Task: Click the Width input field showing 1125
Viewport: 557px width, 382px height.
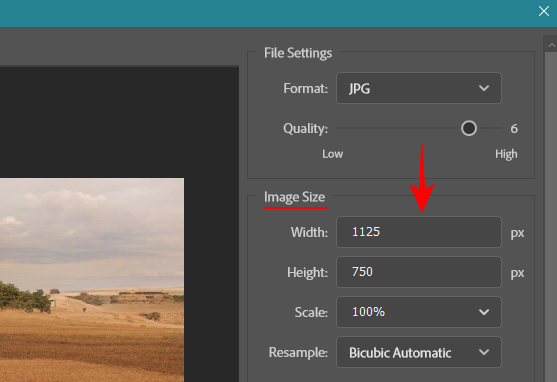Action: [419, 232]
